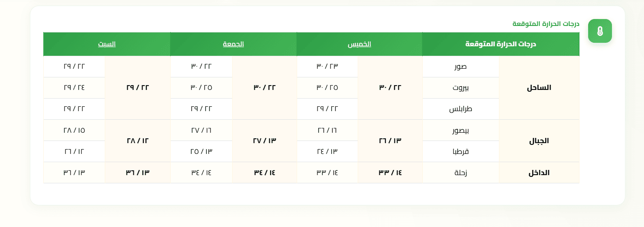Select the الجبال region cell

coord(539,141)
